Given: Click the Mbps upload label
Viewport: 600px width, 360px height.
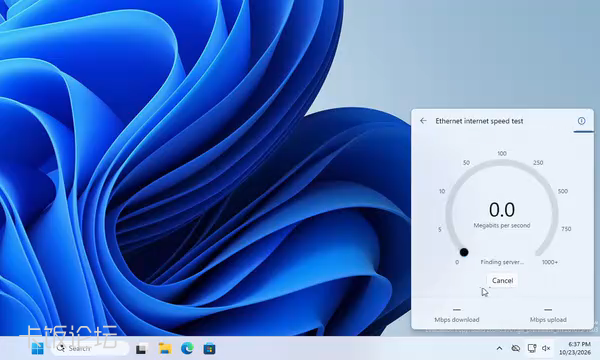Looking at the screenshot, I should click(548, 319).
